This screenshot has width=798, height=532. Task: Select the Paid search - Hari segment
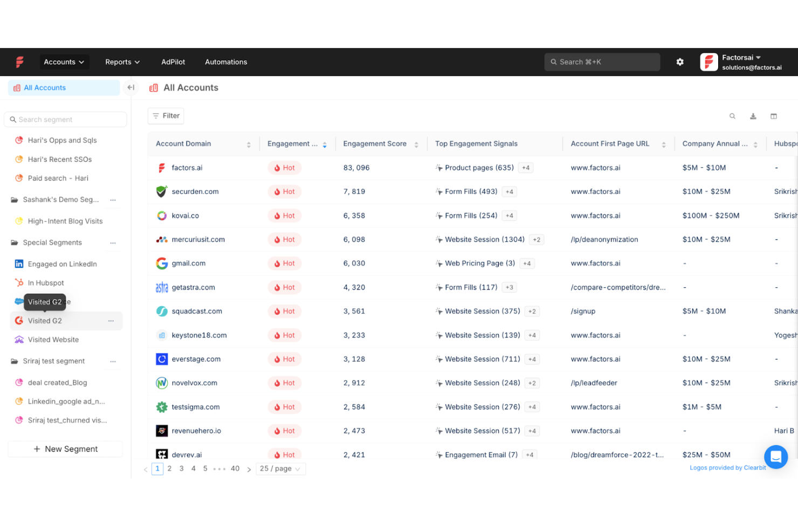pyautogui.click(x=58, y=178)
